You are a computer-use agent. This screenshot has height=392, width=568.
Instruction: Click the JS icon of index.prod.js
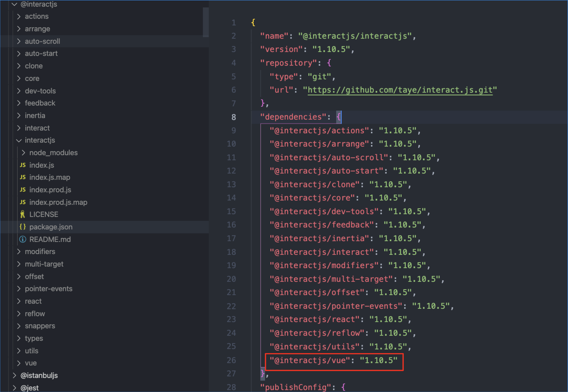tap(23, 190)
